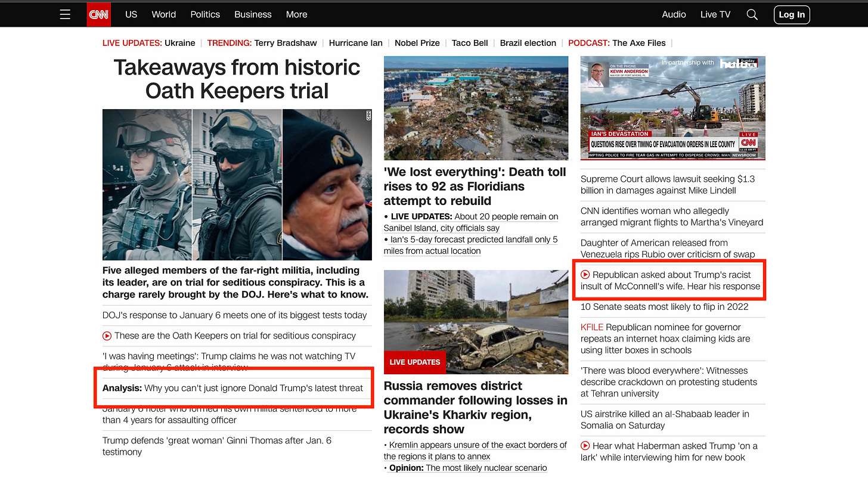
Task: Click the red LIVE UPDATES badge
Action: click(415, 362)
